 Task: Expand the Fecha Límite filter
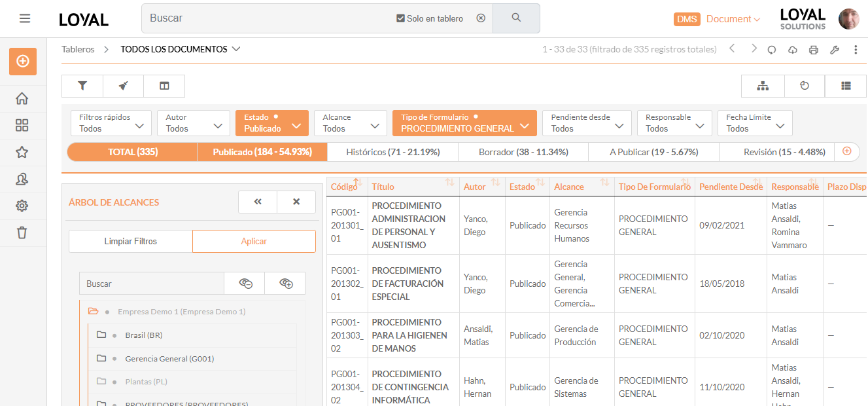point(755,123)
